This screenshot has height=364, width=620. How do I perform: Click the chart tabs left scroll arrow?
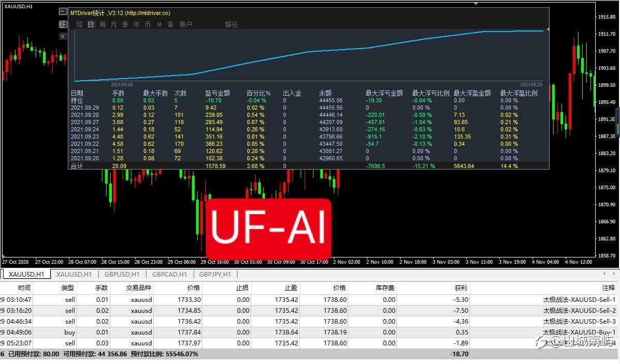tap(604, 274)
